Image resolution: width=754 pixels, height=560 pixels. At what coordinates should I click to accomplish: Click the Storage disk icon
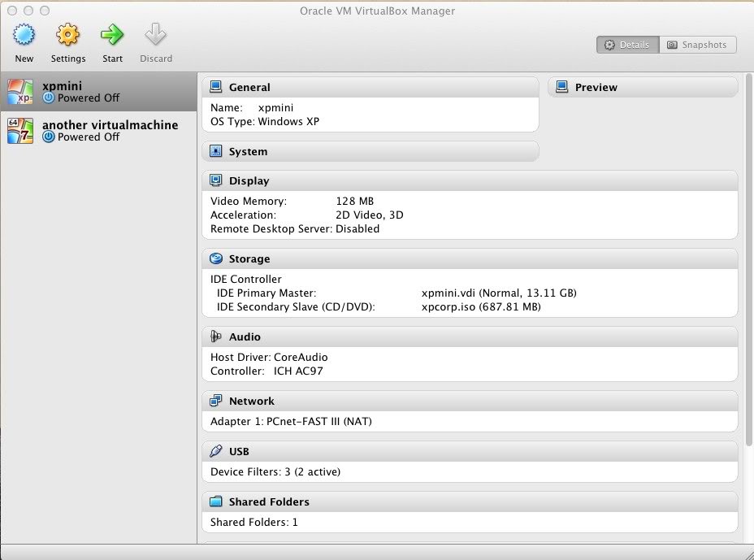point(216,258)
